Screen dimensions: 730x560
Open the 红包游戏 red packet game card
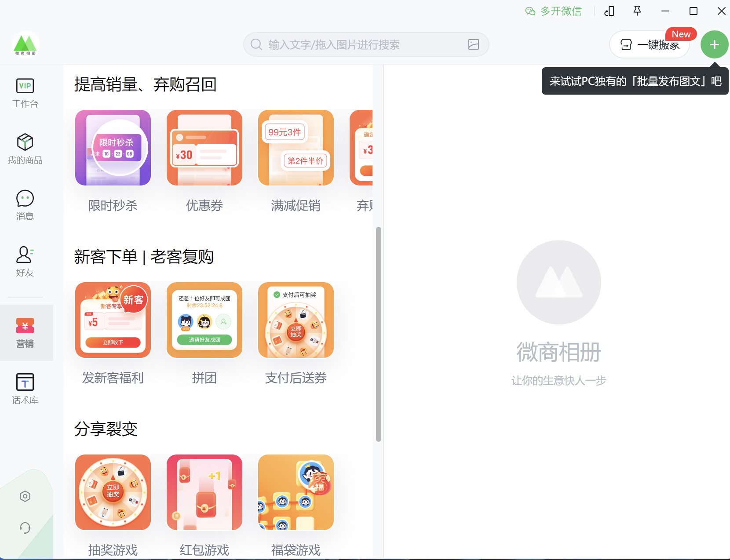click(x=204, y=492)
